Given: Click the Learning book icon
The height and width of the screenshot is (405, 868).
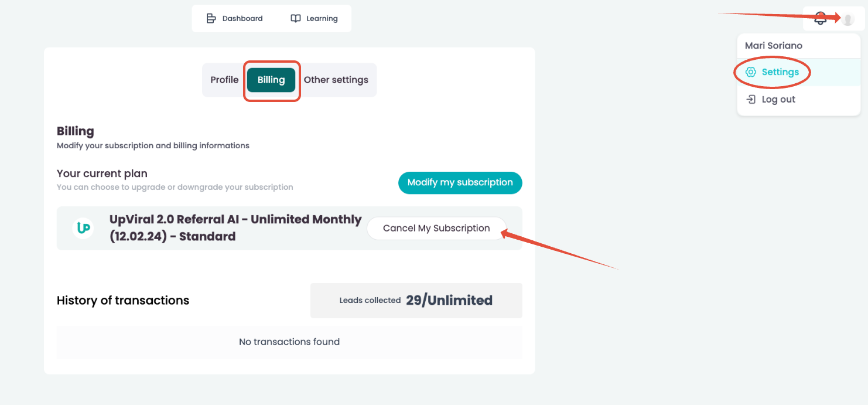Looking at the screenshot, I should pos(296,19).
